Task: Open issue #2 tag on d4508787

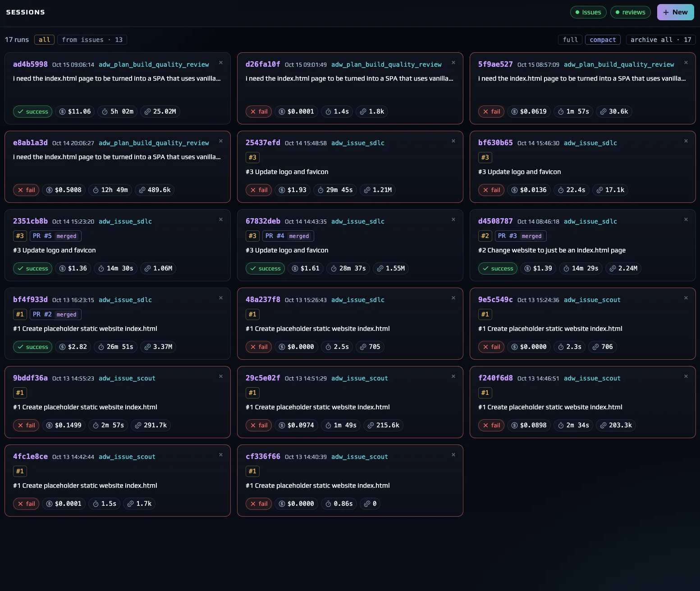Action: click(x=485, y=236)
